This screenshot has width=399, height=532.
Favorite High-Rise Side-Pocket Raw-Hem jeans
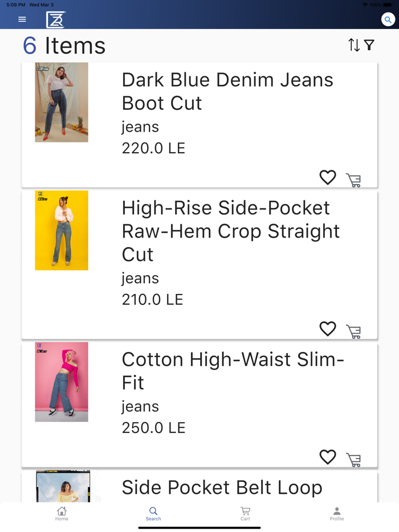[328, 329]
